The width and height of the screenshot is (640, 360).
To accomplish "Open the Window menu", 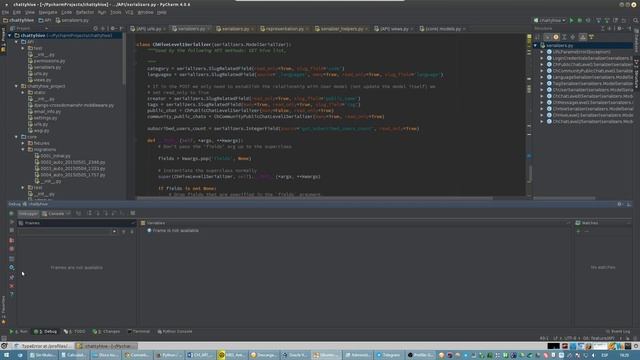I will pyautogui.click(x=145, y=12).
